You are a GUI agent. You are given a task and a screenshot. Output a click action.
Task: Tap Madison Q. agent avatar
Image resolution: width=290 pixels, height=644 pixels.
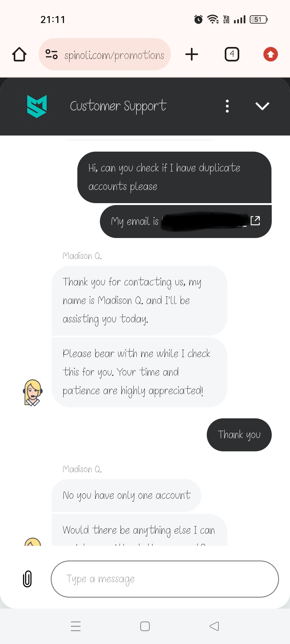coord(32,392)
